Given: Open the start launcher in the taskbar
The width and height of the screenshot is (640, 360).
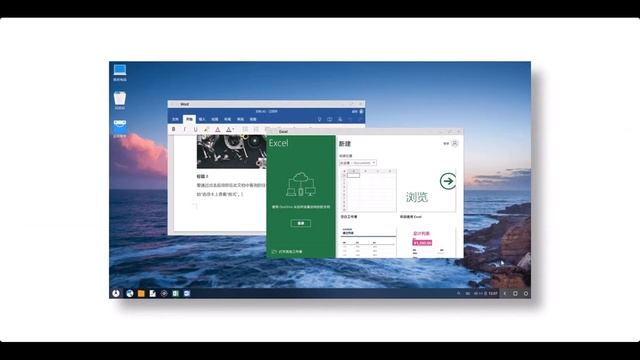Looking at the screenshot, I should pyautogui.click(x=116, y=293).
